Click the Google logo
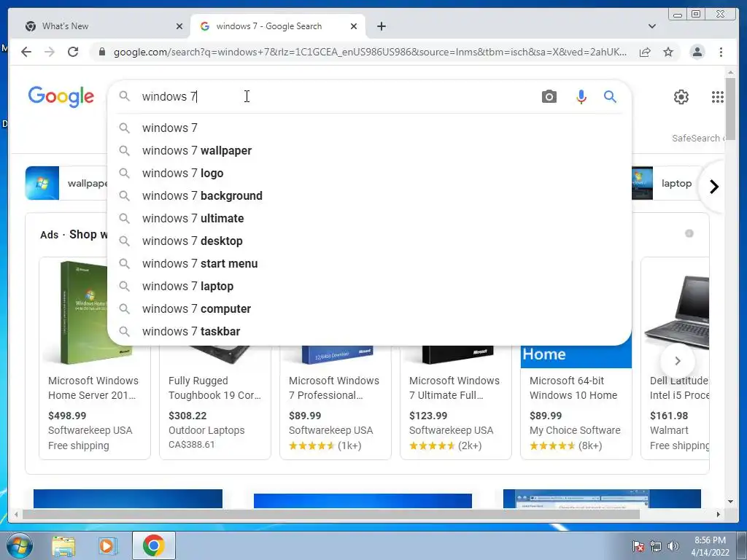The height and width of the screenshot is (560, 747). click(61, 97)
